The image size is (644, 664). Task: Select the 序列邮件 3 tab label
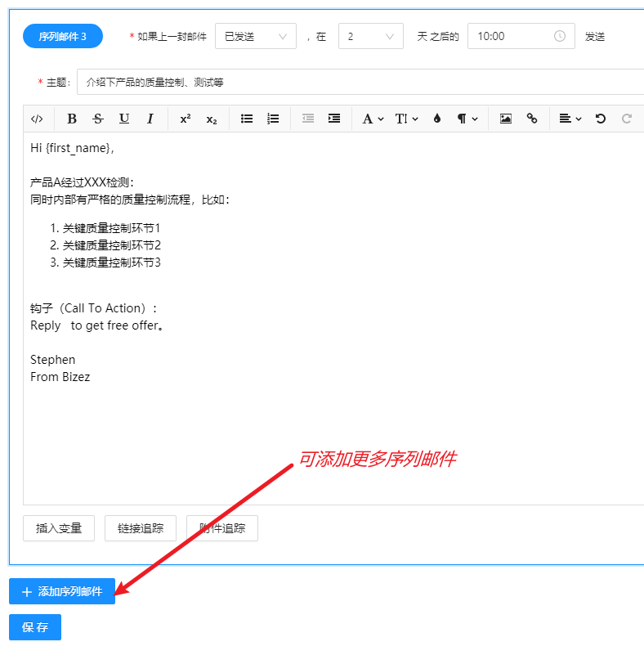pos(63,36)
